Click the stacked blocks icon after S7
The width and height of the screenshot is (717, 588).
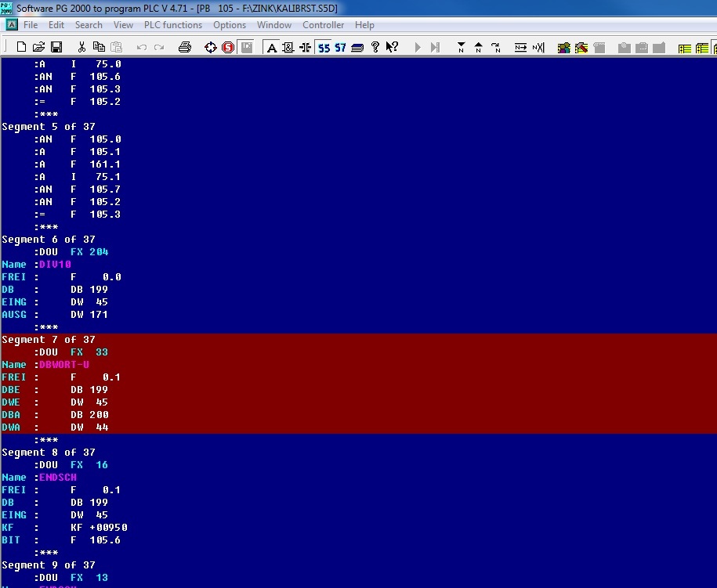[357, 47]
